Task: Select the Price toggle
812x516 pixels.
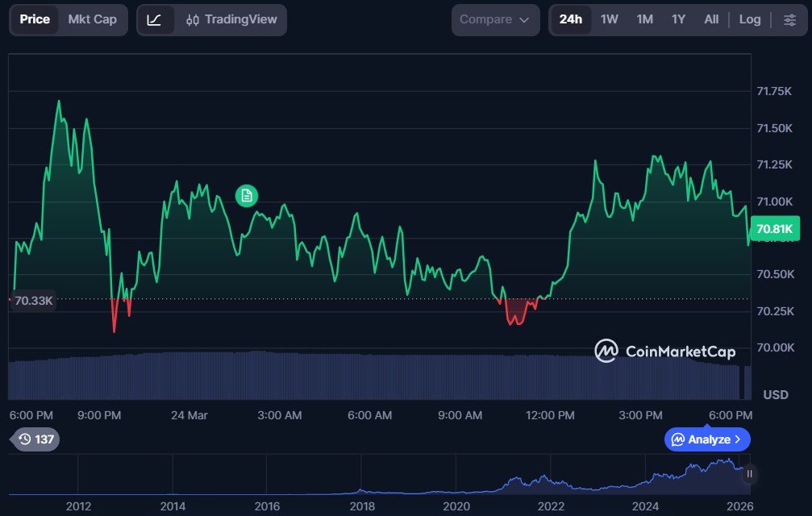Action: pyautogui.click(x=35, y=19)
